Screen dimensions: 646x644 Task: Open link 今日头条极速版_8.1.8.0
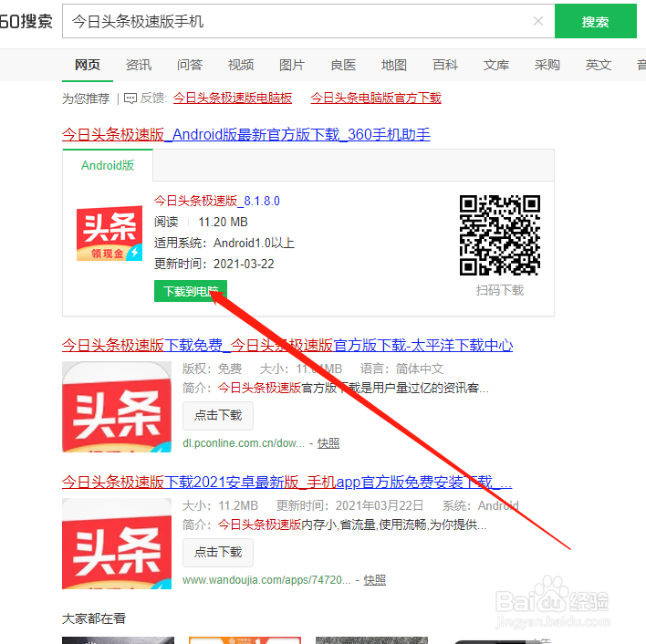point(217,201)
